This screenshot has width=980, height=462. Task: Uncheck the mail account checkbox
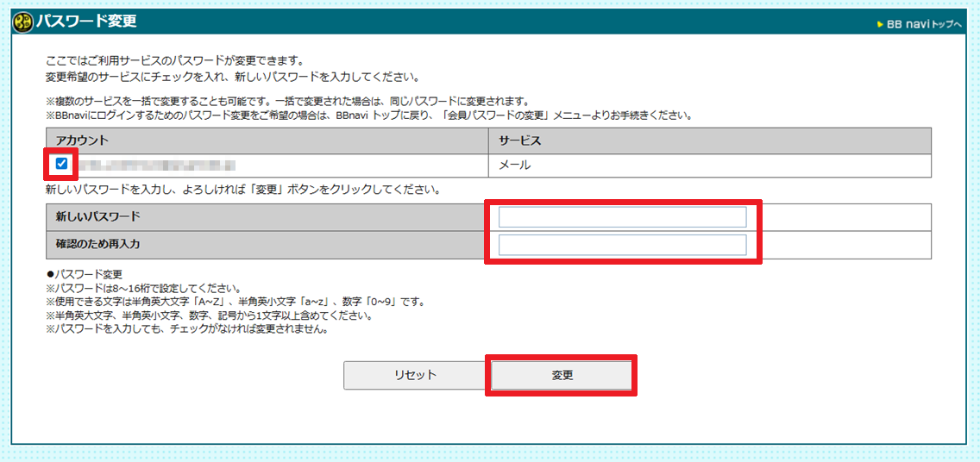[61, 164]
